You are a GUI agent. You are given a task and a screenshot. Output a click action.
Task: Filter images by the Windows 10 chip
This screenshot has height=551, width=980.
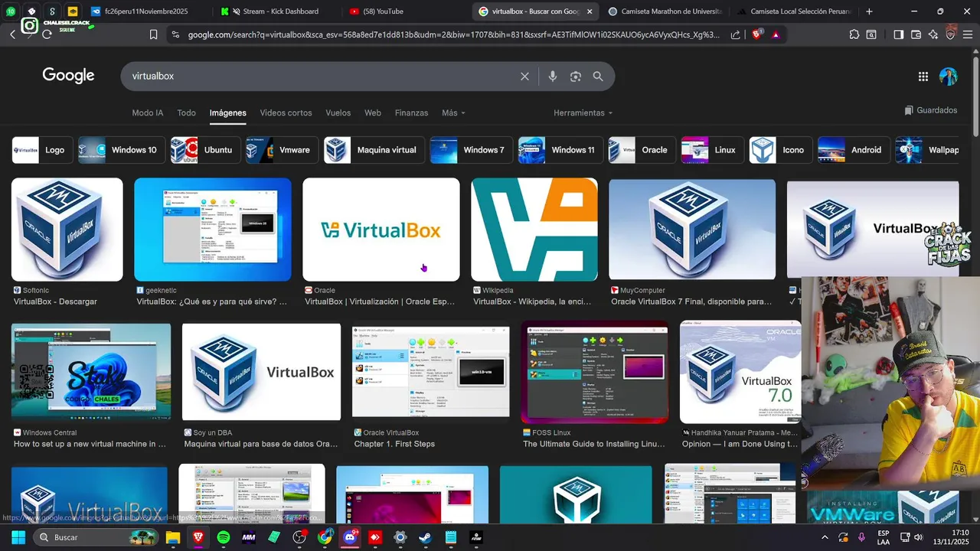pos(121,150)
